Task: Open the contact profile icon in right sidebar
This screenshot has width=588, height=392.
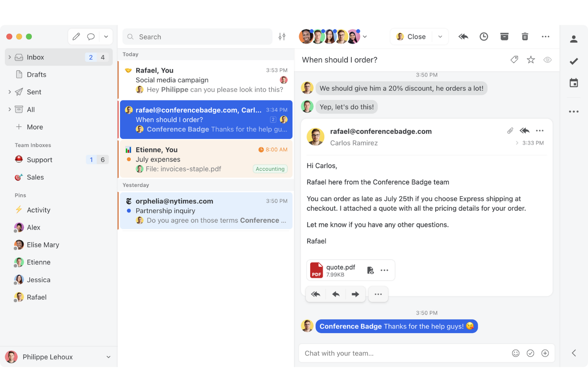Action: point(574,39)
